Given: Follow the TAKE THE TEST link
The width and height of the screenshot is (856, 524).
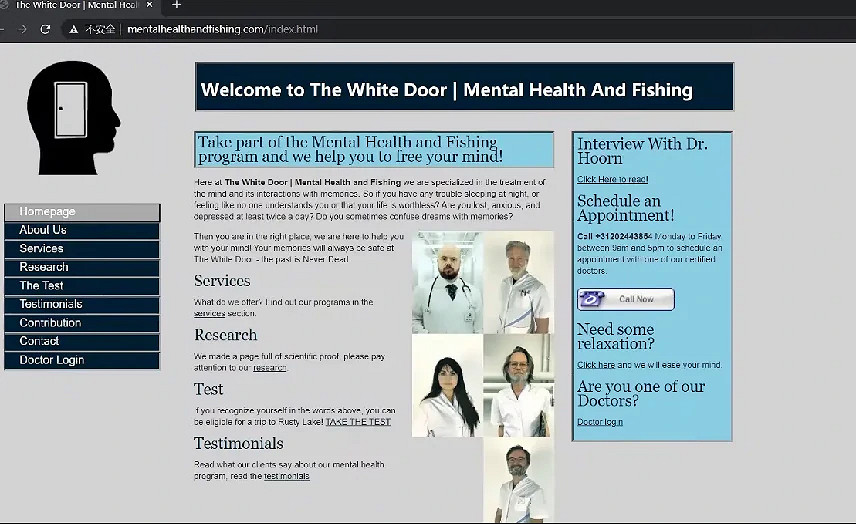Looking at the screenshot, I should point(357,423).
